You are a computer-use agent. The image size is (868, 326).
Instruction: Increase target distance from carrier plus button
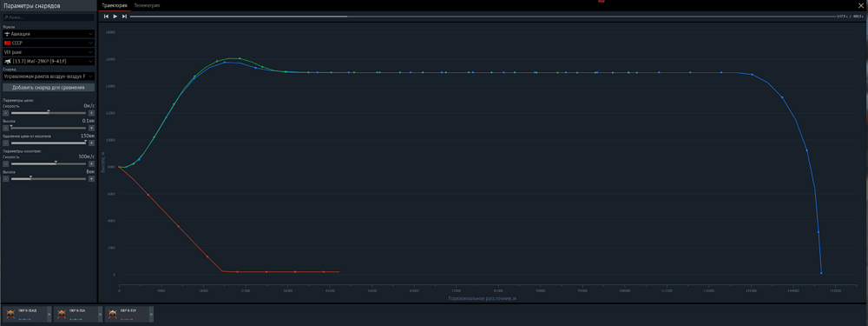[91, 143]
